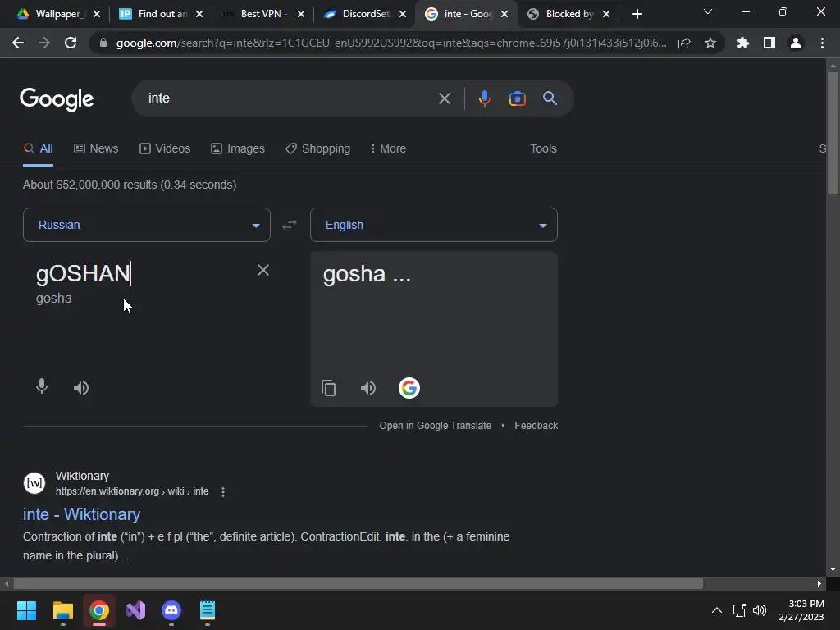This screenshot has height=630, width=840.
Task: Switch to the Videos results tab
Action: (x=165, y=148)
